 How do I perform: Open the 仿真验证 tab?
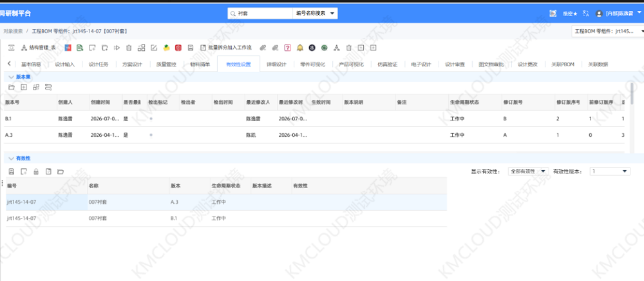tap(387, 64)
